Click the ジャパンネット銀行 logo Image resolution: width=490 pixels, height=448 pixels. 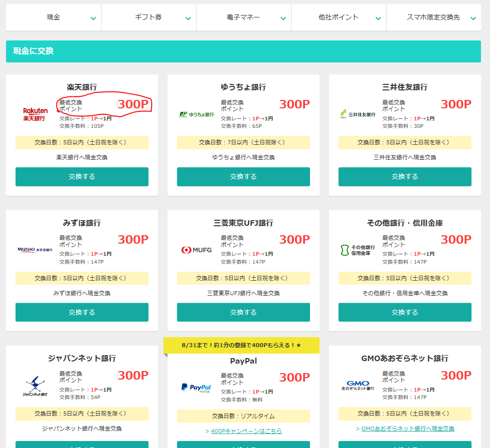[35, 386]
